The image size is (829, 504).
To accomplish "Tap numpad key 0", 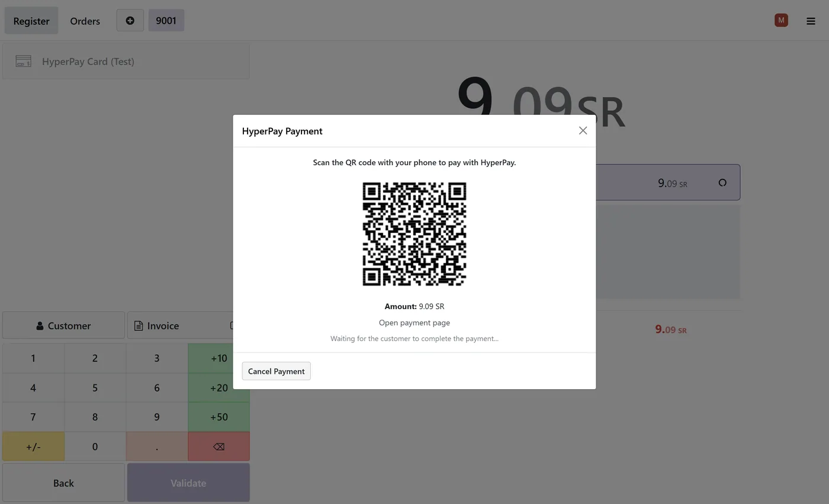I will pyautogui.click(x=95, y=447).
